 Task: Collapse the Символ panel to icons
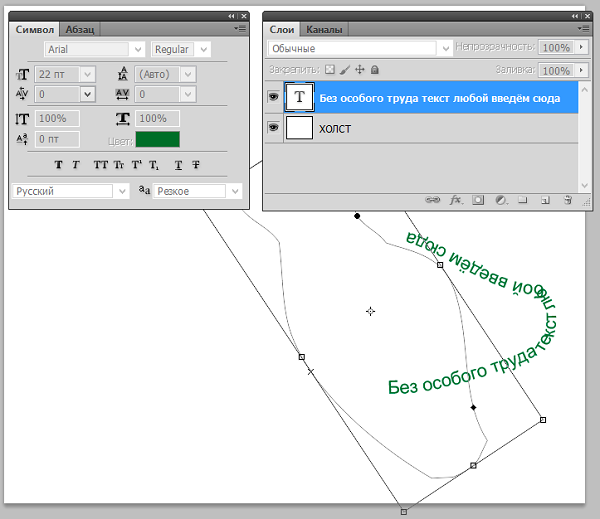coord(231,16)
